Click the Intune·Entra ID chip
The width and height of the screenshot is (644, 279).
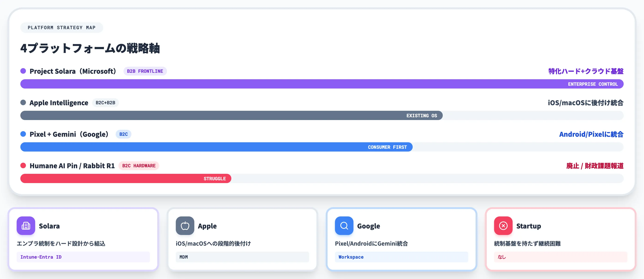[x=83, y=257]
